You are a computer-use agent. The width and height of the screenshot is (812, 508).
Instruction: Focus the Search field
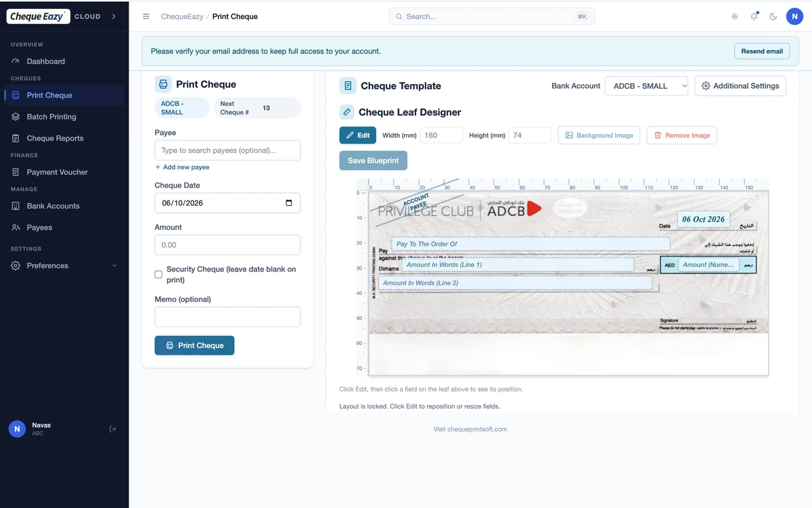coord(492,16)
